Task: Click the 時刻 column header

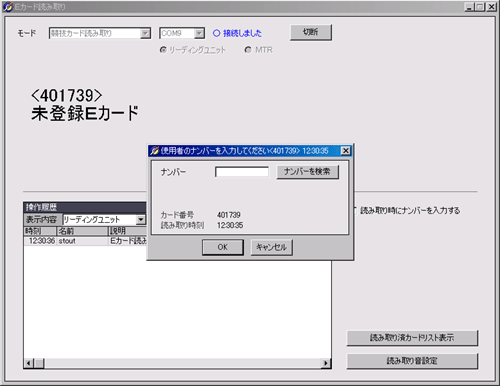Action: [40, 231]
